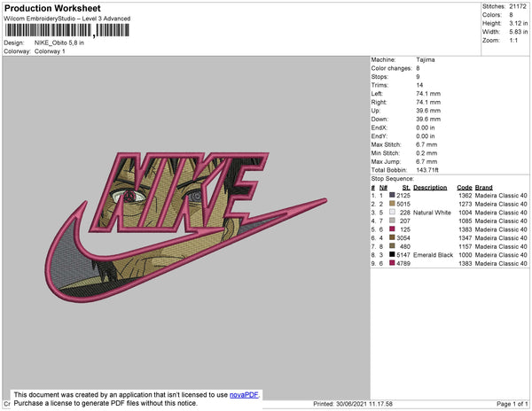Click the "EndX:" label
Image resolution: width=532 pixels, height=411 pixels.
point(379,128)
